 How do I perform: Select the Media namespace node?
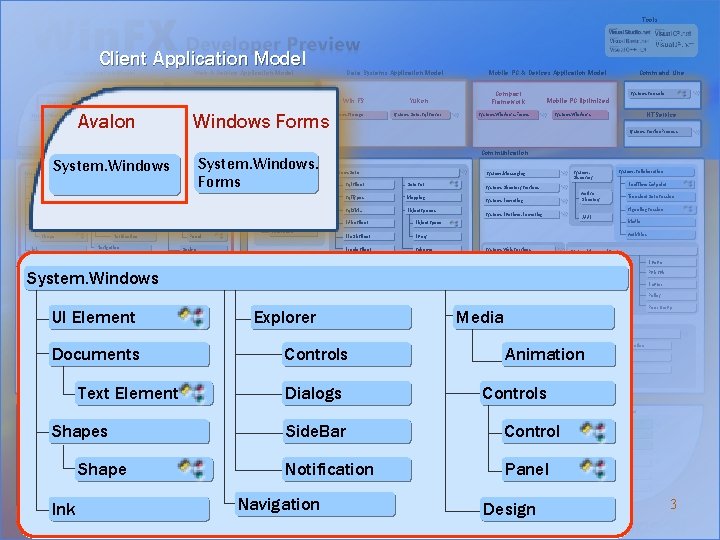click(x=534, y=317)
